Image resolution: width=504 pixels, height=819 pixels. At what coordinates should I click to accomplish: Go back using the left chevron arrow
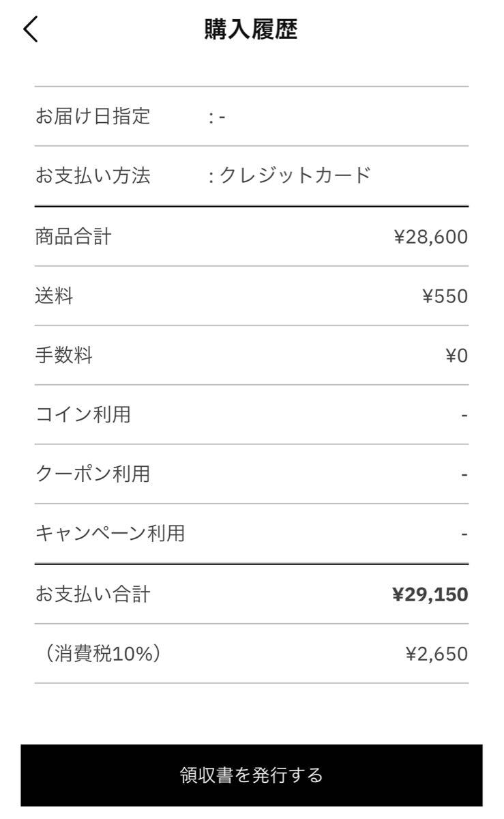tap(31, 31)
